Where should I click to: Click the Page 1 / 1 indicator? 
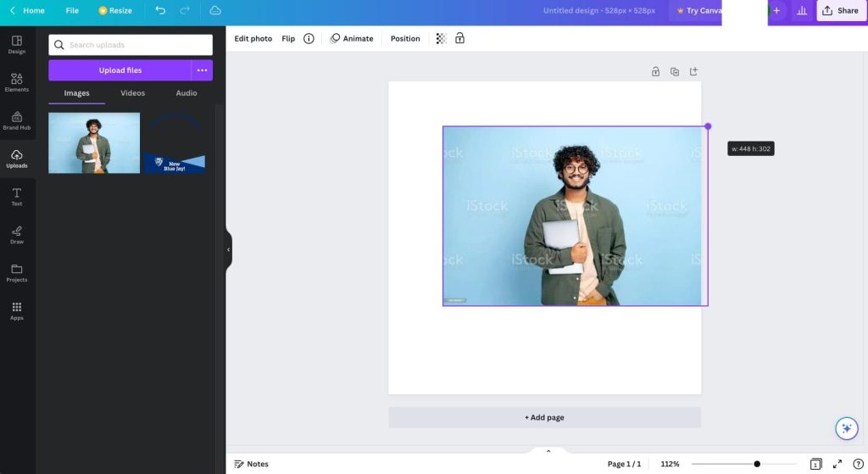click(624, 464)
